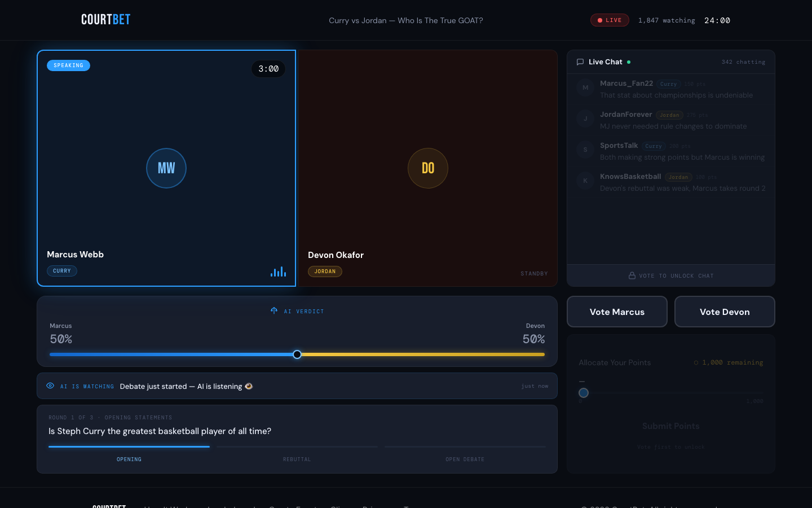Click the debate title in header
812x508 pixels.
pos(406,20)
